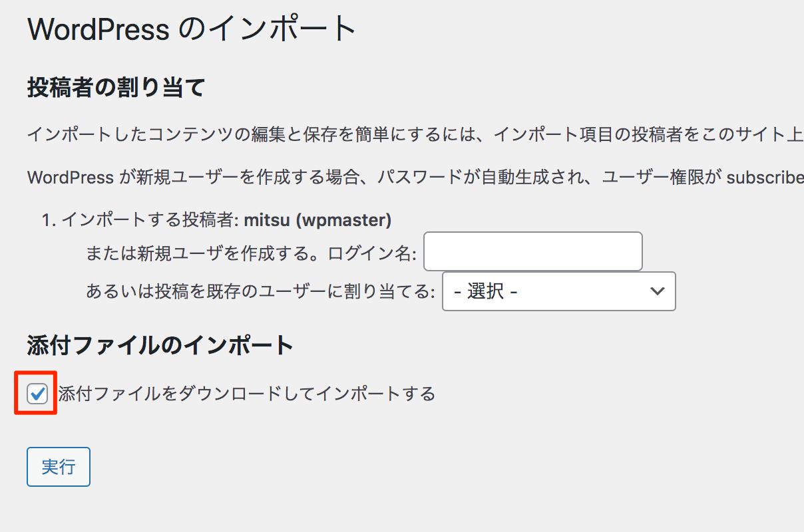Click the blue 実行 submit button
The width and height of the screenshot is (804, 532).
tap(58, 466)
